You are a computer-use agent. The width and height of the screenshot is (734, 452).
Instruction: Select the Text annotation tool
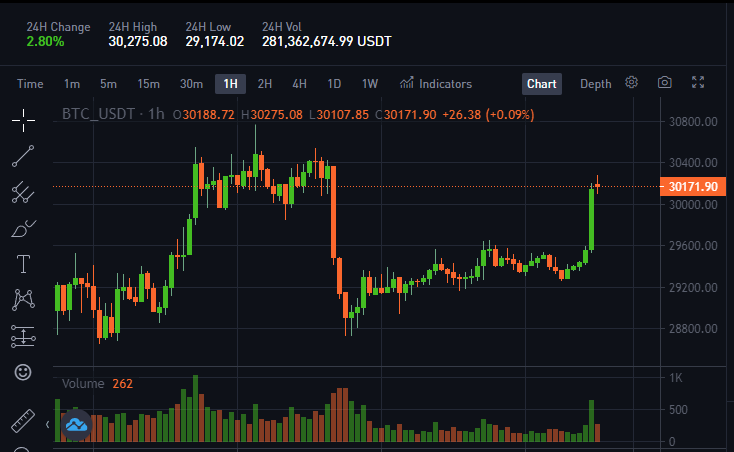point(23,264)
